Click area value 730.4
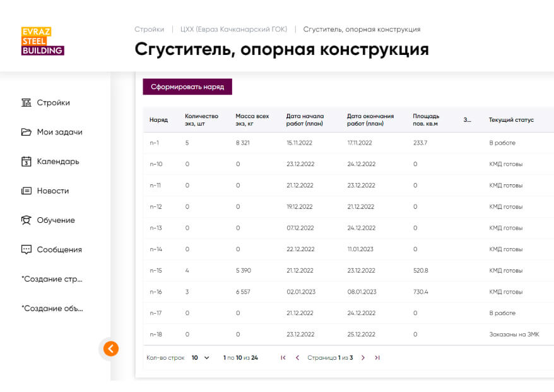 pyautogui.click(x=421, y=292)
